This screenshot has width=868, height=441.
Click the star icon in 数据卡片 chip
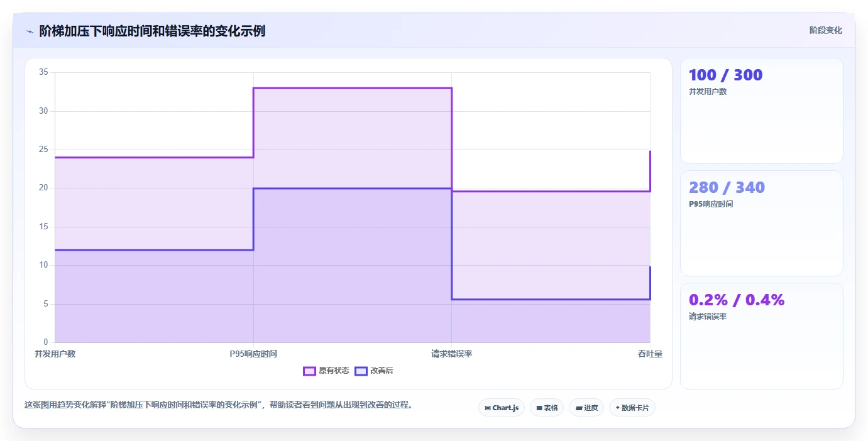click(x=617, y=408)
